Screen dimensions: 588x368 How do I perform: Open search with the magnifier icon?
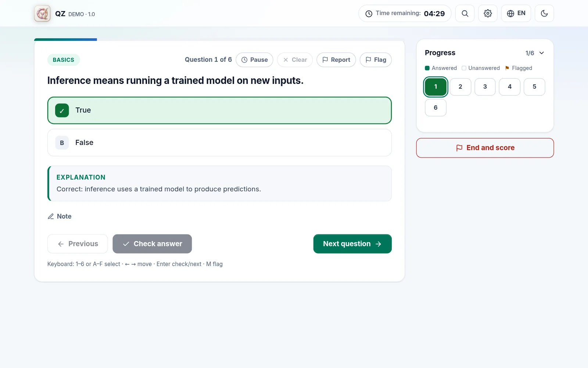[465, 14]
